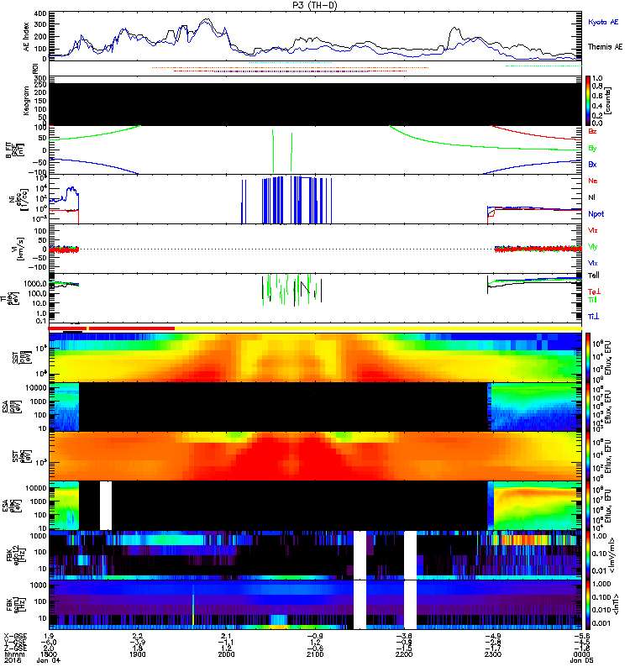
Task: Pick the blue Npot legend label
Action: tap(596, 214)
